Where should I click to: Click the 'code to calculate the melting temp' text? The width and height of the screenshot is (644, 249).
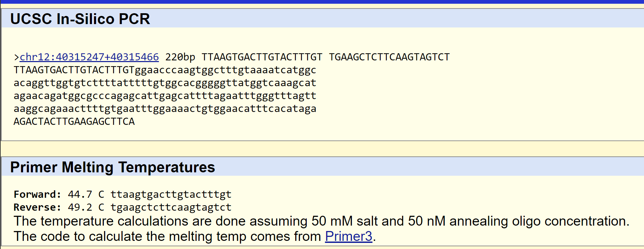pyautogui.click(x=167, y=236)
